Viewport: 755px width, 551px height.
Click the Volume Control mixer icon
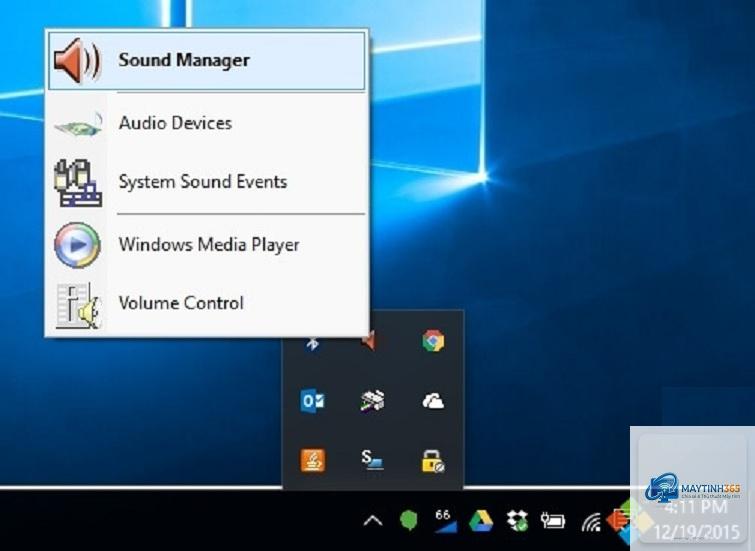(x=78, y=305)
